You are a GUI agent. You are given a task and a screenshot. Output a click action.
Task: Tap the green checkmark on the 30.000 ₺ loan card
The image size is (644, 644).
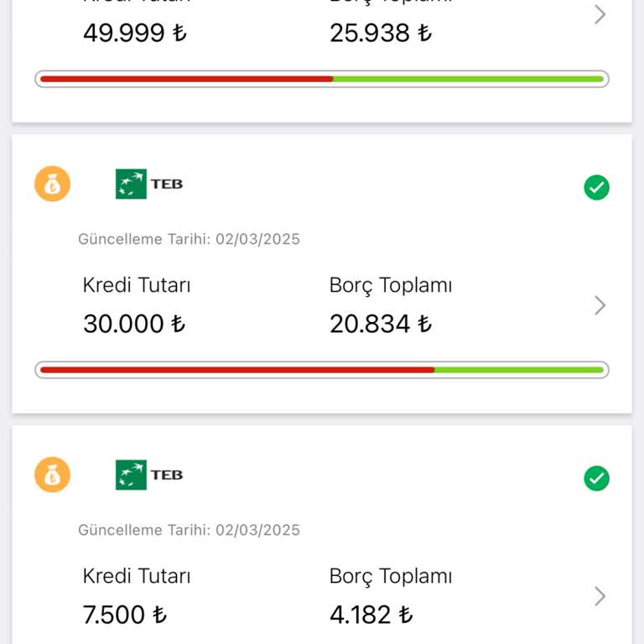click(x=596, y=188)
